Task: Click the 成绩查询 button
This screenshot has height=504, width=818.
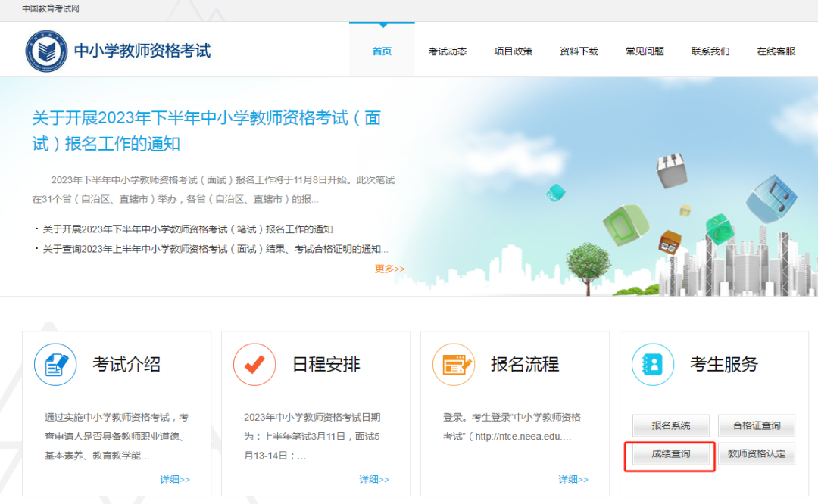Action: pyautogui.click(x=671, y=454)
